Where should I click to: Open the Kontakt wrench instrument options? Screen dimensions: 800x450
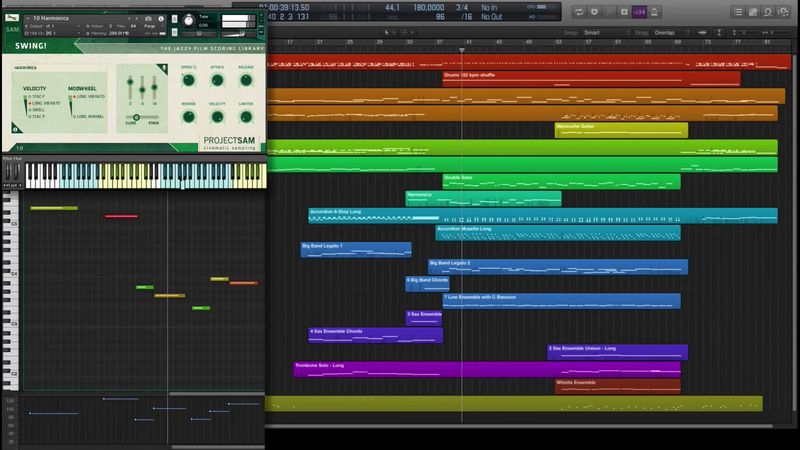click(11, 18)
